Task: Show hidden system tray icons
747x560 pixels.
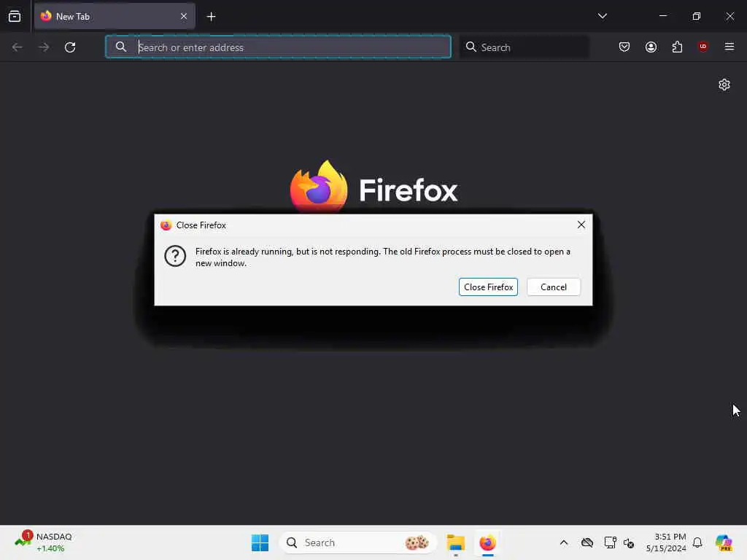Action: click(x=564, y=542)
